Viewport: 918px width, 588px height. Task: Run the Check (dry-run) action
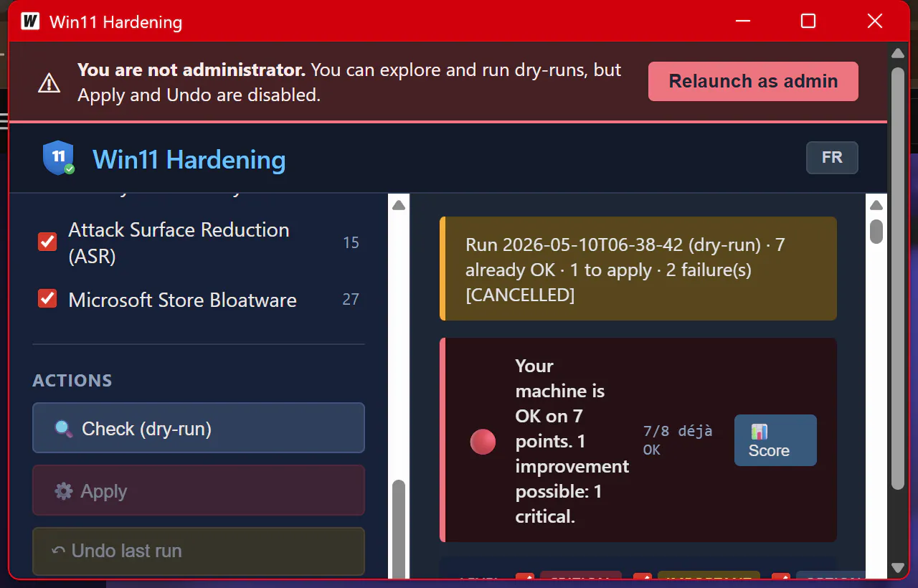(x=199, y=428)
